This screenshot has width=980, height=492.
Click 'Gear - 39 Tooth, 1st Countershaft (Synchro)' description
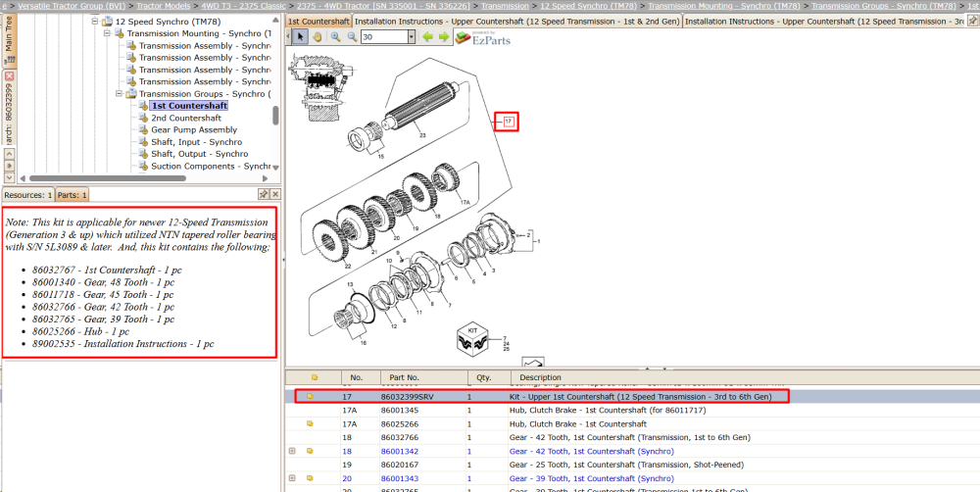coord(591,479)
